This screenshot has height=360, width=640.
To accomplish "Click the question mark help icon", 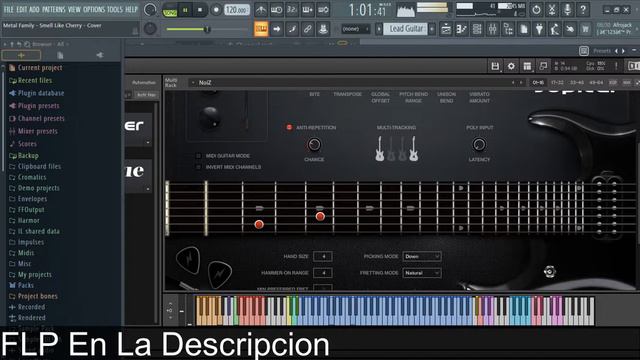I will pos(583,10).
